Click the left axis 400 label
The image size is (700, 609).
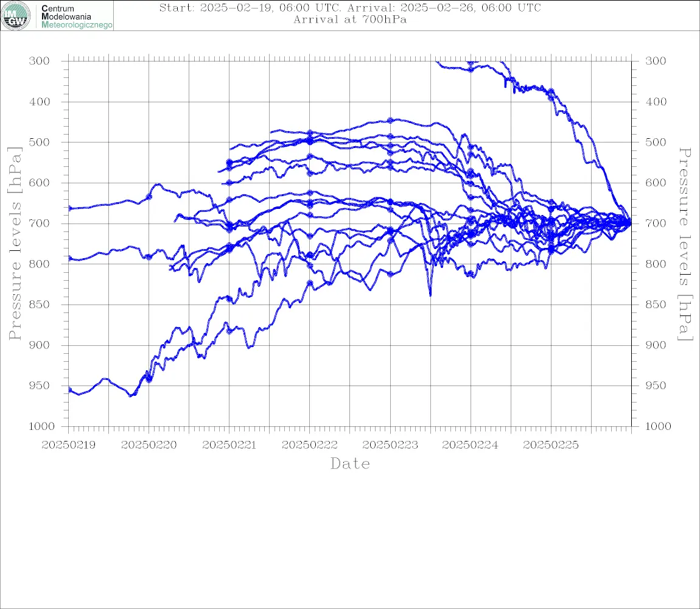point(40,102)
